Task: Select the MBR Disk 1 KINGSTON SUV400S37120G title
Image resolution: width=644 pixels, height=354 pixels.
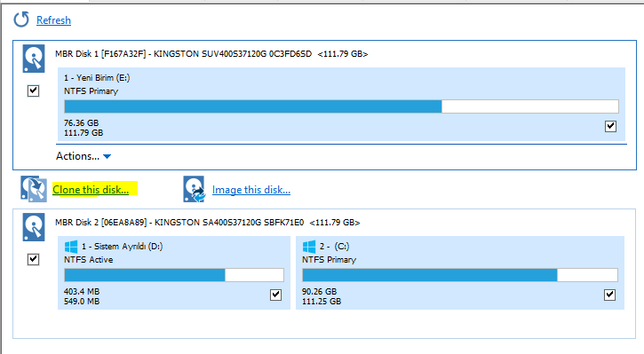Action: point(211,54)
